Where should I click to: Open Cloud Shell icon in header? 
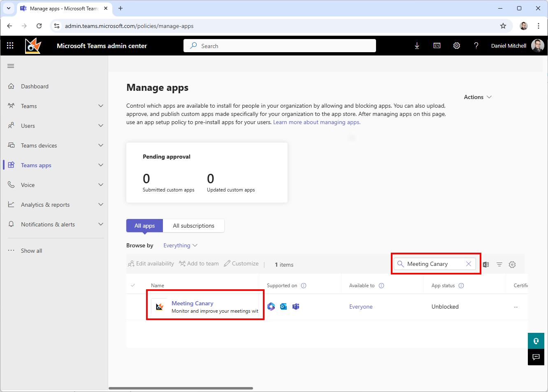(437, 46)
